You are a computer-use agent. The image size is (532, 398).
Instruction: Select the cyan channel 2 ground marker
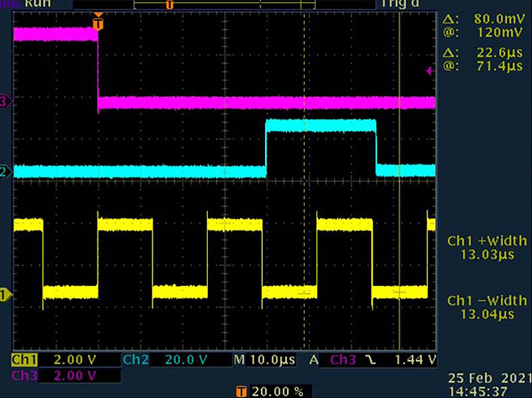click(5, 172)
